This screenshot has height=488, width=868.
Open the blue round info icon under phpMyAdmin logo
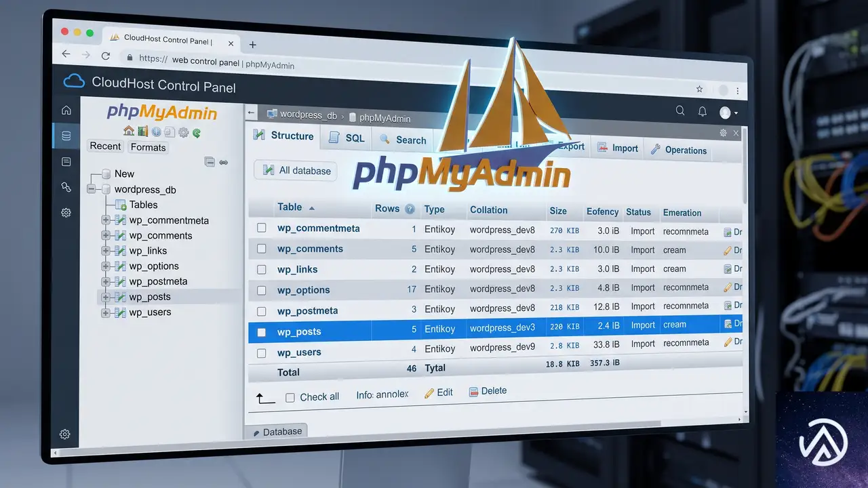156,132
